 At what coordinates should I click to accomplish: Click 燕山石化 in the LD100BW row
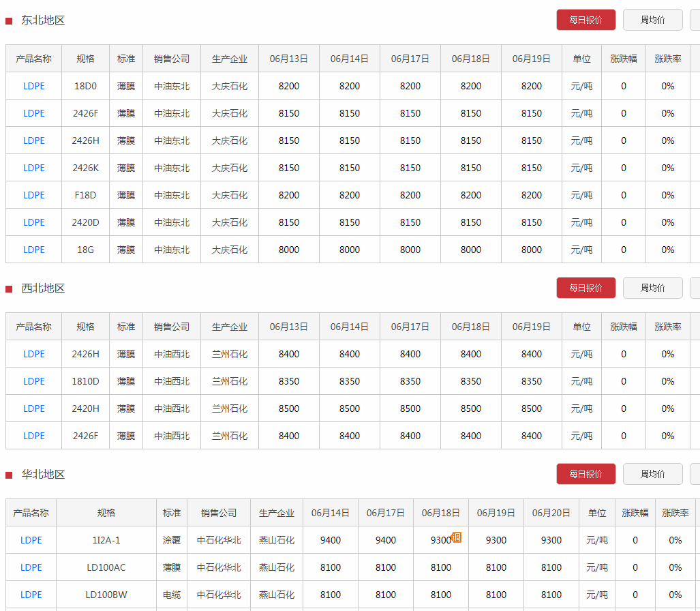click(x=277, y=595)
